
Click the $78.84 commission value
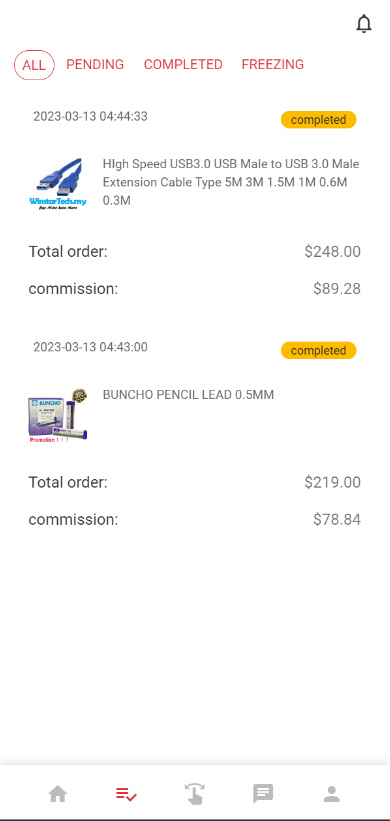[x=337, y=520]
